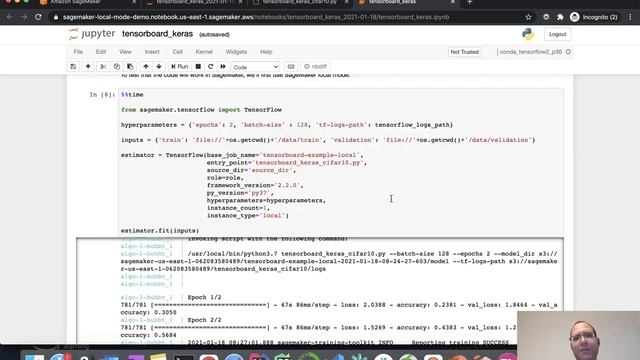Click the entry_point argument line
The height and width of the screenshot is (360, 640).
(287, 162)
